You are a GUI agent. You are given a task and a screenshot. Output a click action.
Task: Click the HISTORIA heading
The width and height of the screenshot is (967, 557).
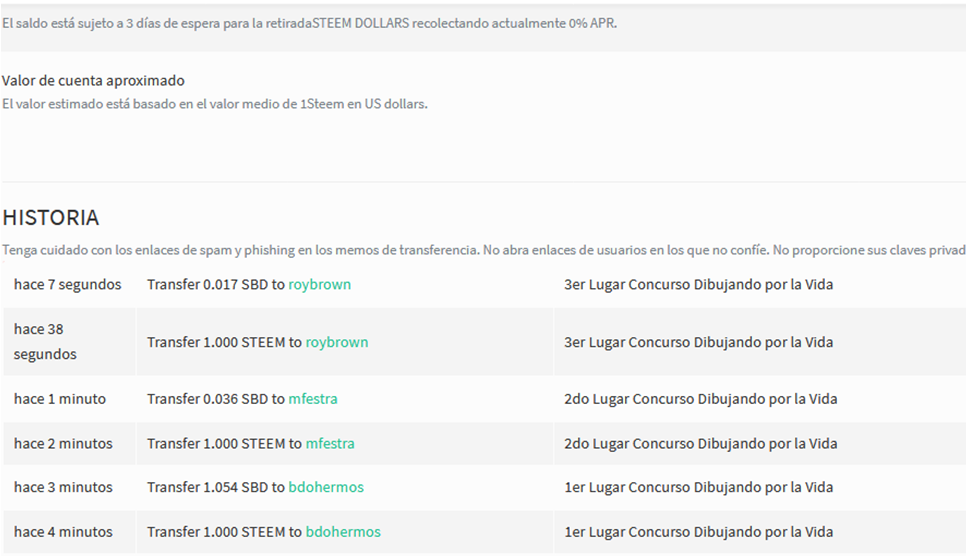(x=51, y=218)
